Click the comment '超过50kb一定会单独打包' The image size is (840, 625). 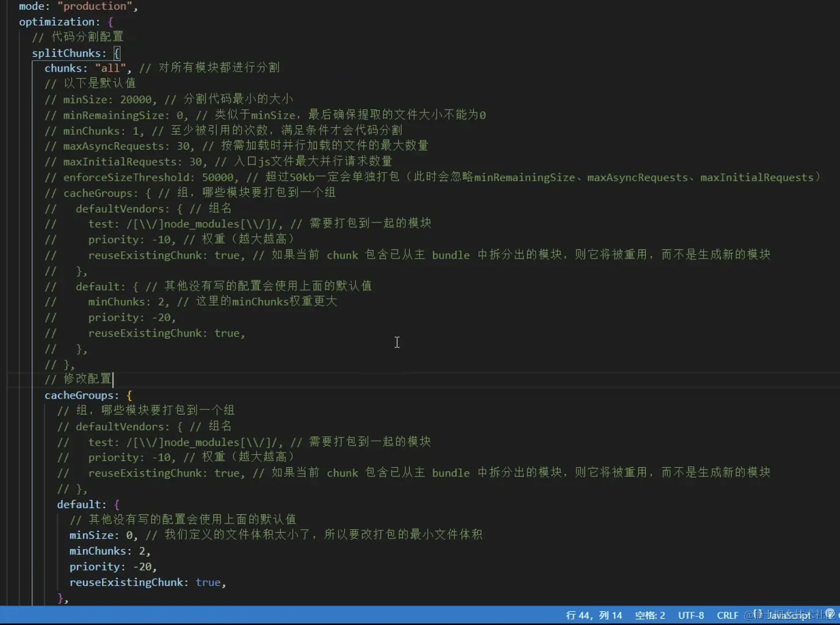(x=332, y=177)
